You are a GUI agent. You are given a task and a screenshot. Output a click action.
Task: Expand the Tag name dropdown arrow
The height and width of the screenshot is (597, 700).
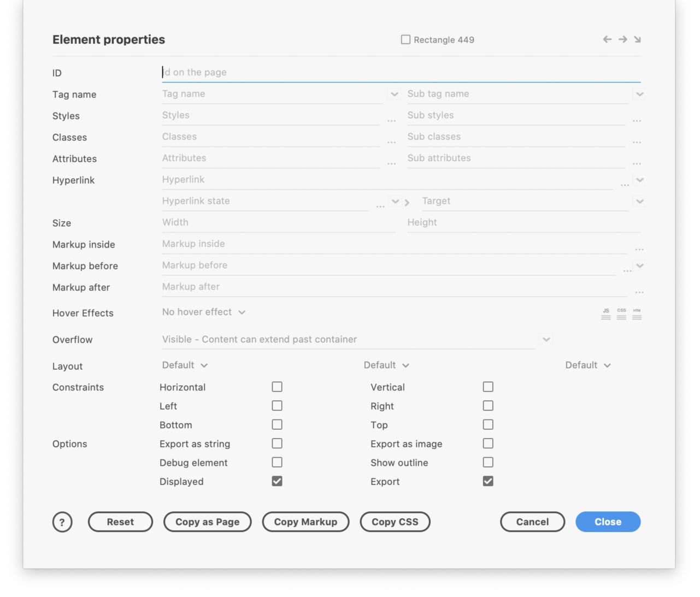pos(394,94)
